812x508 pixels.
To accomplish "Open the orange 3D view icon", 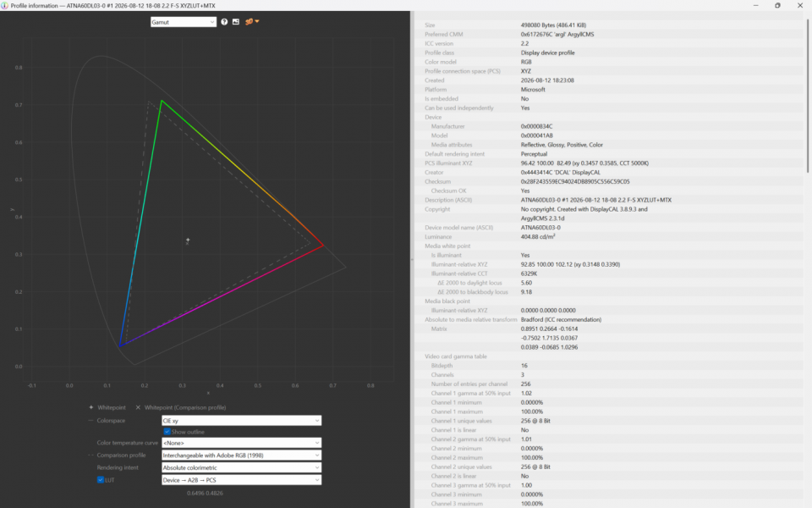I will [249, 22].
